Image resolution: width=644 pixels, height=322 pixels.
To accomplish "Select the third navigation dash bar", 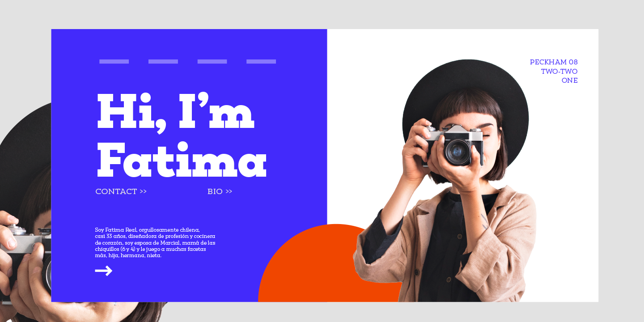I will click(212, 61).
